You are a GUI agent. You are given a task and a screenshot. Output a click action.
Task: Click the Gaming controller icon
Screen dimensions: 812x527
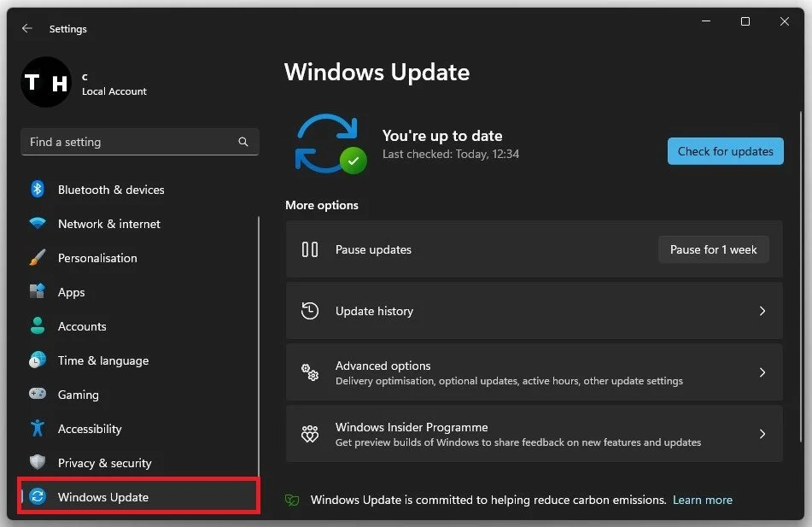pyautogui.click(x=38, y=394)
